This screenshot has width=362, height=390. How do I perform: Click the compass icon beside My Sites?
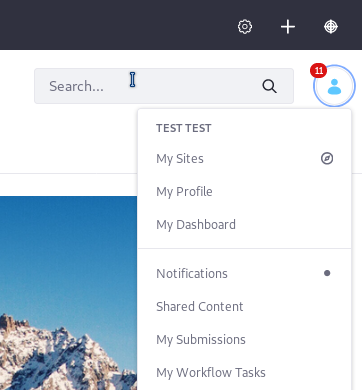click(x=327, y=158)
